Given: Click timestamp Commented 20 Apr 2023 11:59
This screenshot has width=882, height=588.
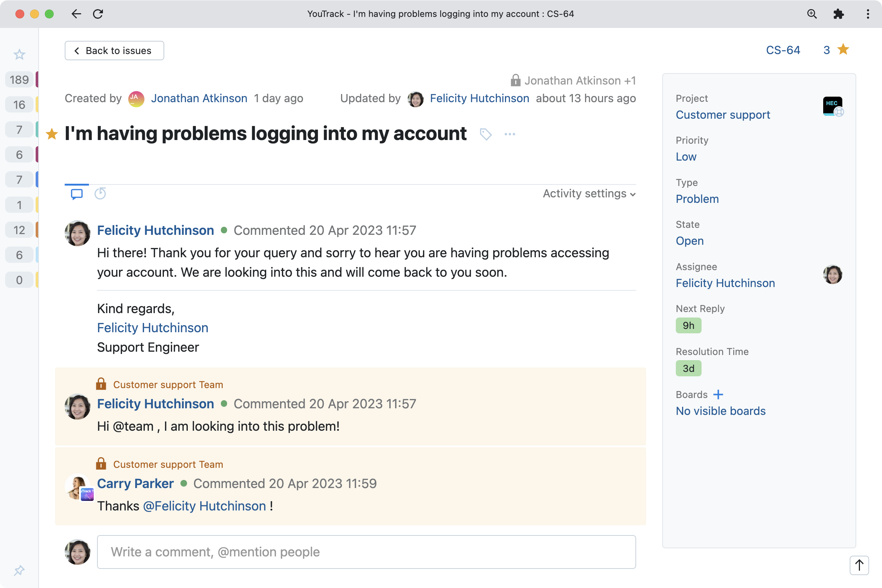Looking at the screenshot, I should (x=284, y=483).
